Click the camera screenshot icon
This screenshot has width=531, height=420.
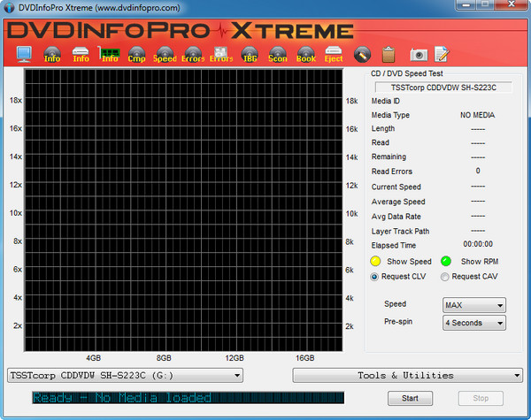coord(418,55)
